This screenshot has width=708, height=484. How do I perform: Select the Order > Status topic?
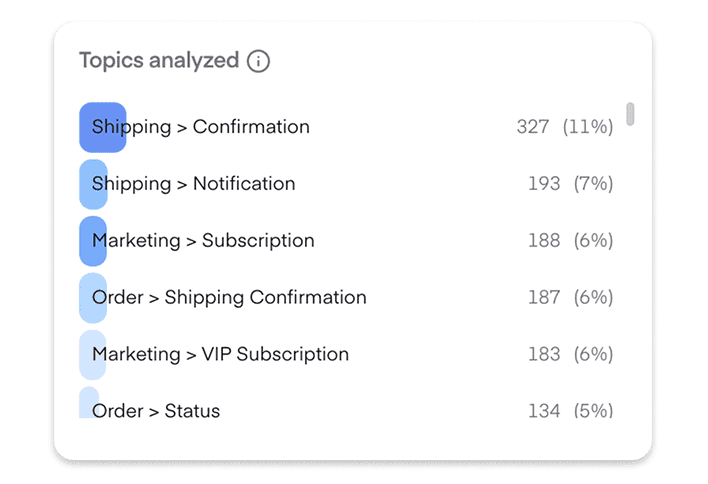(156, 410)
